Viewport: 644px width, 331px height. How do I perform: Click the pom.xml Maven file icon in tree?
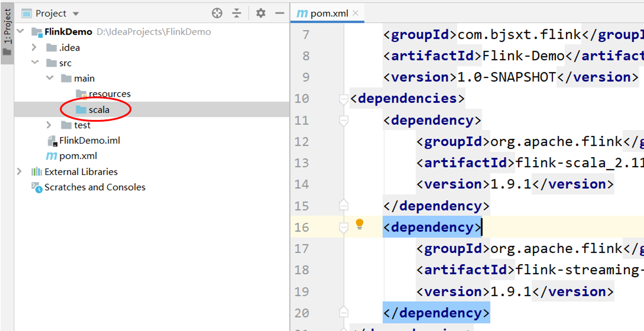tap(51, 156)
